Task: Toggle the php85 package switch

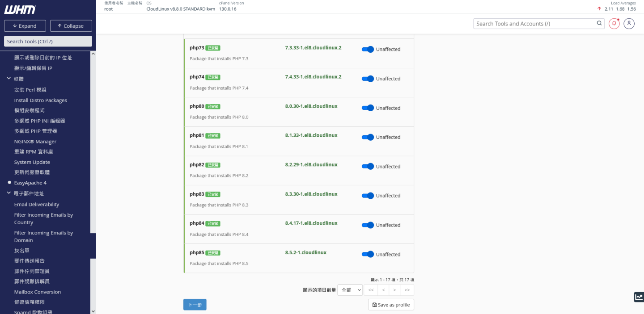Action: (x=368, y=254)
